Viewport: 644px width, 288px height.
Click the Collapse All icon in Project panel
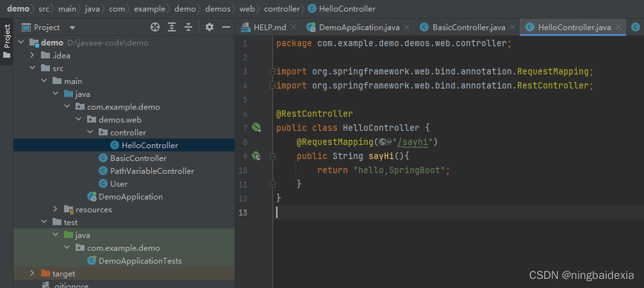pyautogui.click(x=188, y=28)
